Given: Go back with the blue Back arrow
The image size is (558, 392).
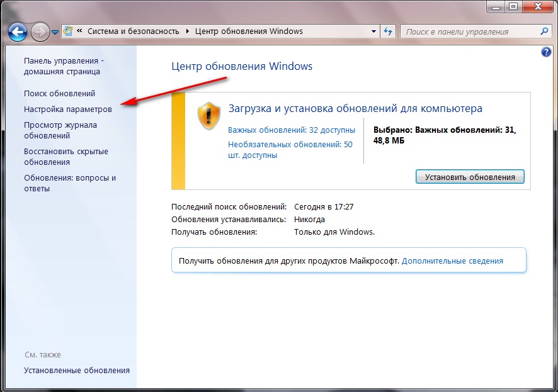Looking at the screenshot, I should pyautogui.click(x=18, y=32).
